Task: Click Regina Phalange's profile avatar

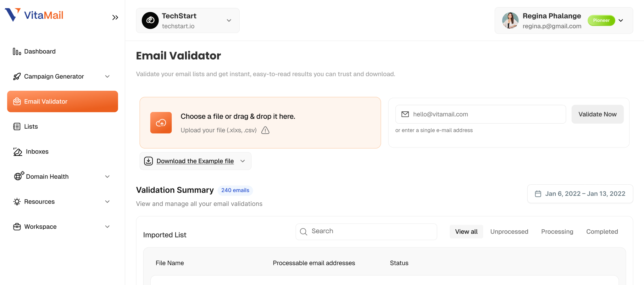Action: point(510,21)
